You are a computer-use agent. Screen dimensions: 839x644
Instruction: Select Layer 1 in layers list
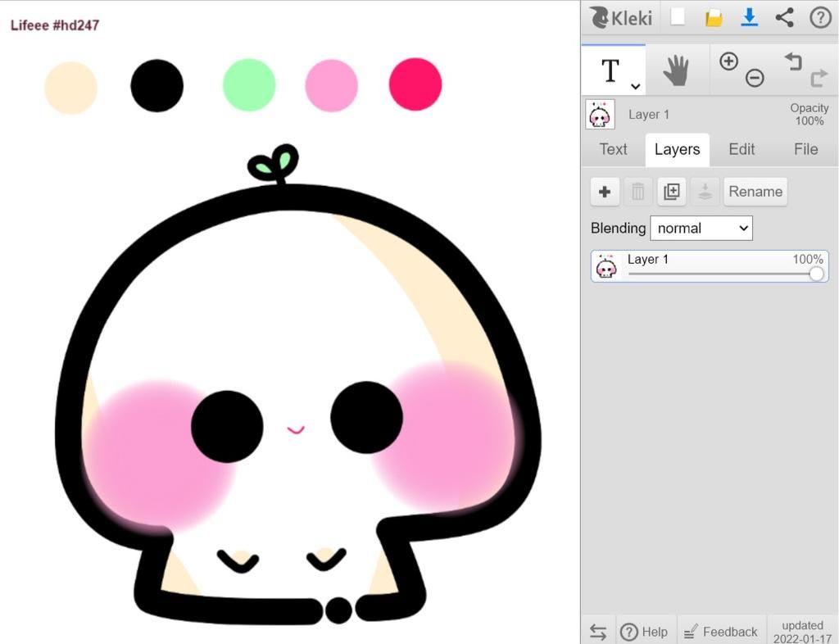click(710, 265)
